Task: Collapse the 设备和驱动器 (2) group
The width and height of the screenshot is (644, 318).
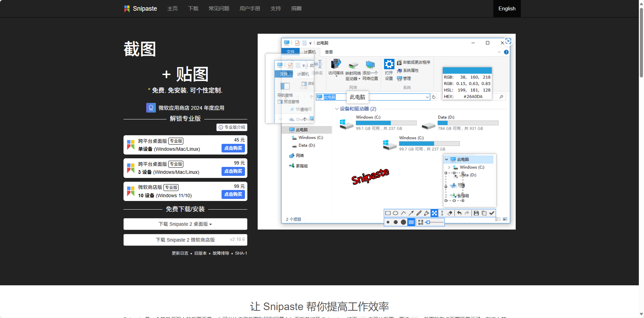Action: (336, 109)
